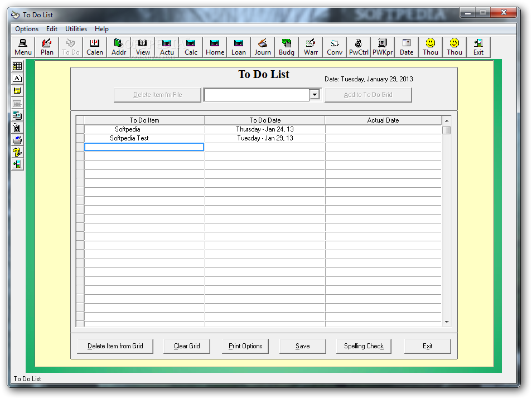Open the Loan calculator tool
This screenshot has height=399, width=532.
[x=239, y=47]
